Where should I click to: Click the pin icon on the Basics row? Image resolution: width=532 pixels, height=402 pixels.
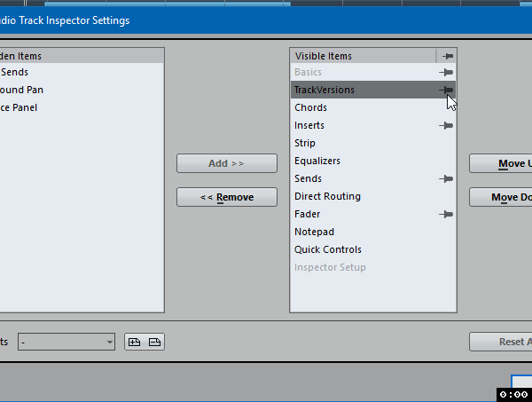point(447,72)
